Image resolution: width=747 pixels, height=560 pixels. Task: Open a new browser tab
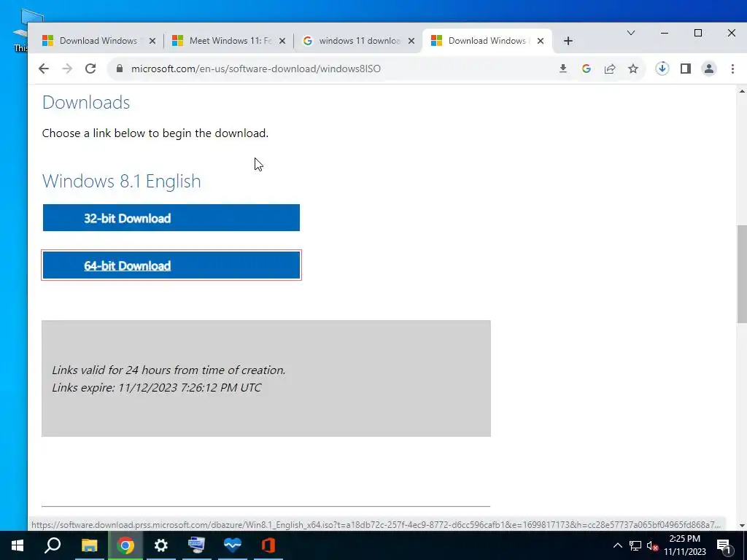[568, 41]
